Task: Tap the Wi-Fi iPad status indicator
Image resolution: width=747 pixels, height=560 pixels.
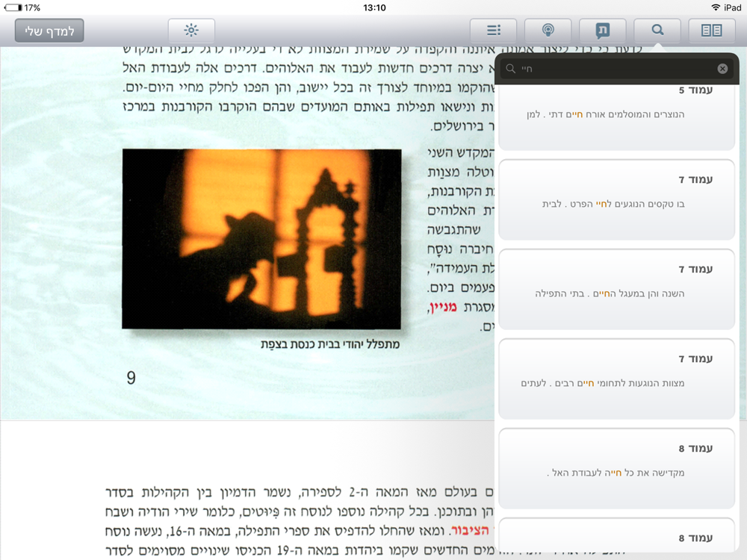Action: click(x=726, y=7)
